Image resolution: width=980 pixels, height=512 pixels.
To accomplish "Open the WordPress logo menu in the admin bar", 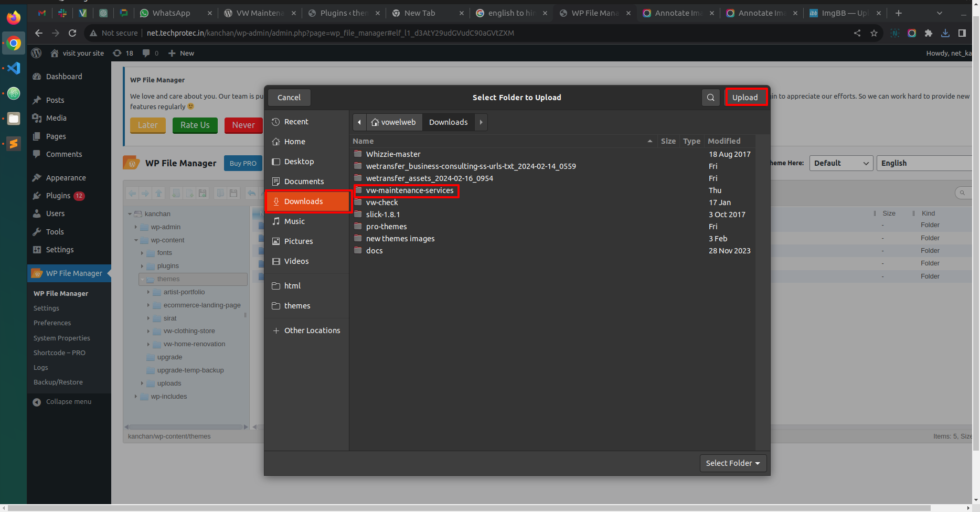I will (x=36, y=53).
